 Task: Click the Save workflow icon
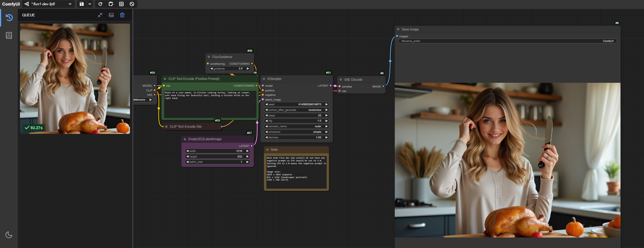click(82, 4)
